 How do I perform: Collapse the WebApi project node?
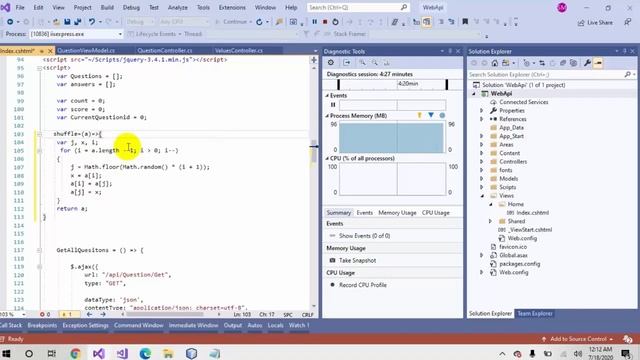474,93
